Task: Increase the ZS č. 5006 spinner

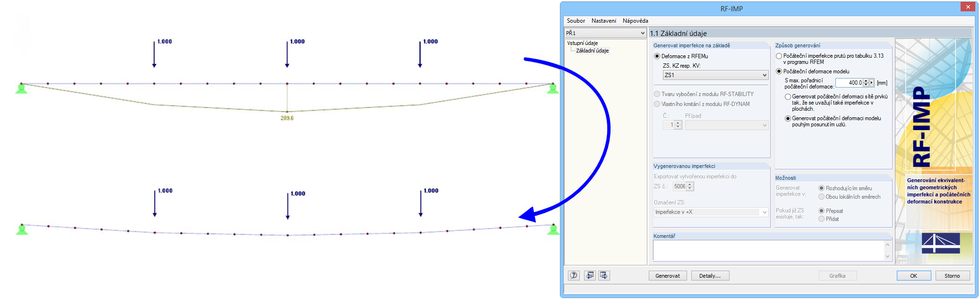Action: pos(690,185)
